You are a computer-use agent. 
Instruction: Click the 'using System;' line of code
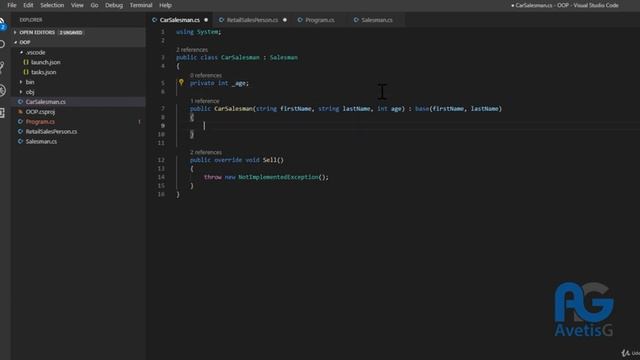pyautogui.click(x=198, y=32)
